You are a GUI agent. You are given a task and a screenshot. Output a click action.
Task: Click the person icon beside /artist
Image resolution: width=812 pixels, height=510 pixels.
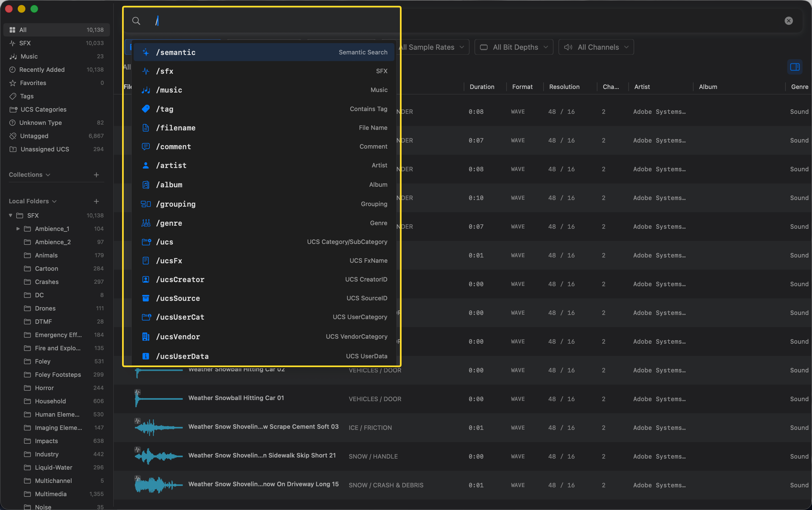pos(146,165)
